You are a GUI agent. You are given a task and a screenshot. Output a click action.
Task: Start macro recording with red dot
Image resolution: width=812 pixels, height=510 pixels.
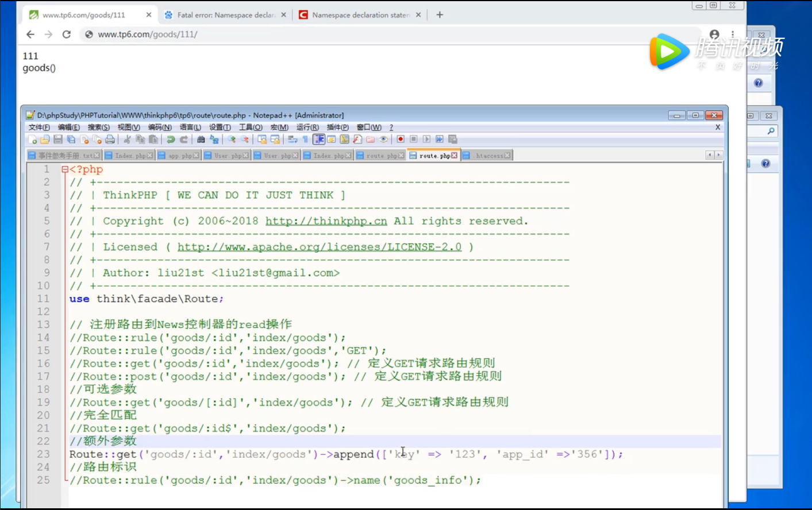(401, 140)
